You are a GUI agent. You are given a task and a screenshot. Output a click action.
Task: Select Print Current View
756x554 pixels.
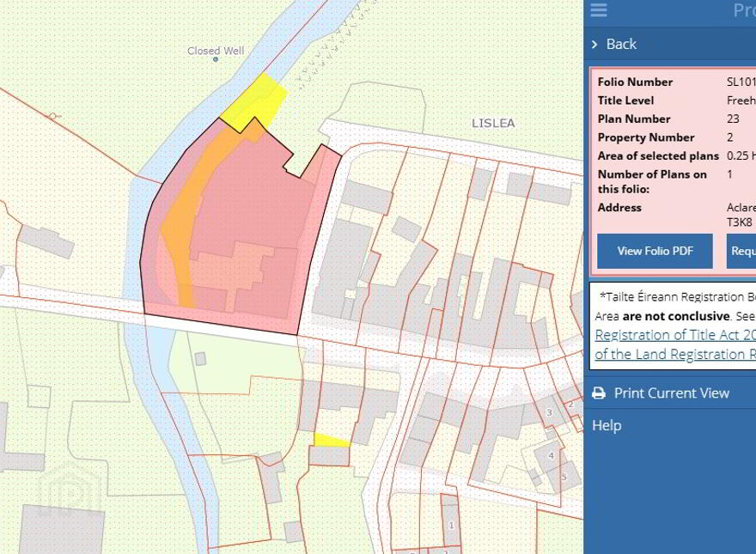click(671, 393)
